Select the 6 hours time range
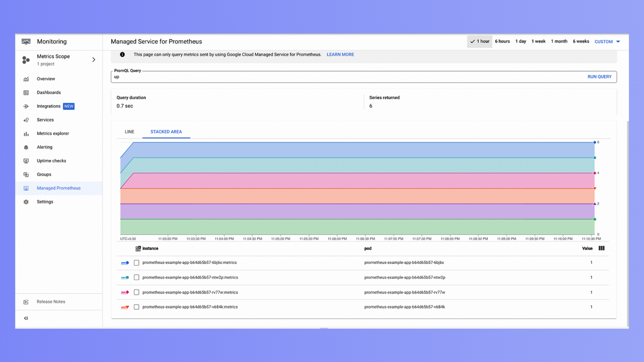Image resolution: width=644 pixels, height=362 pixels. coord(502,42)
